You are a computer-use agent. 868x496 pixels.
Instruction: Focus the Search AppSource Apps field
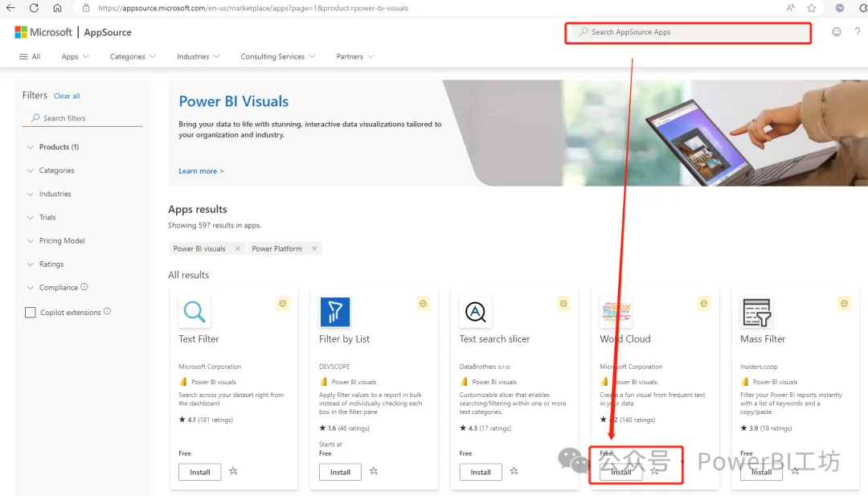coord(688,33)
